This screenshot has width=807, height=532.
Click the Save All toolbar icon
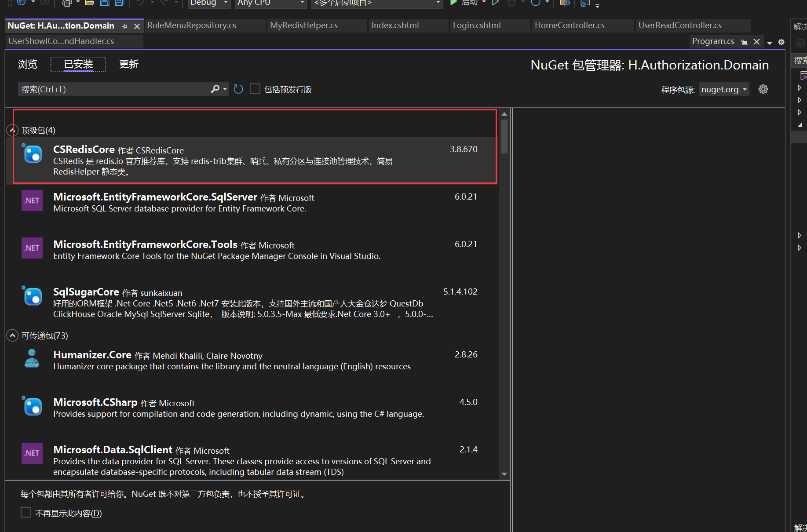[x=119, y=3]
